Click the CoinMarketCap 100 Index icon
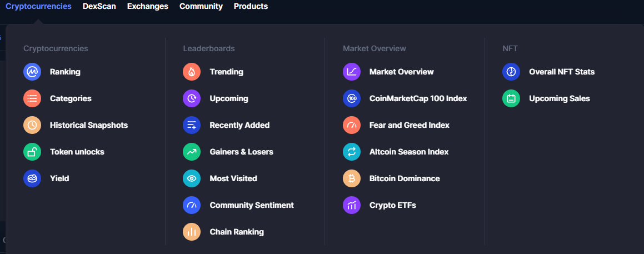Screen dimensions: 644x254 pos(352,98)
